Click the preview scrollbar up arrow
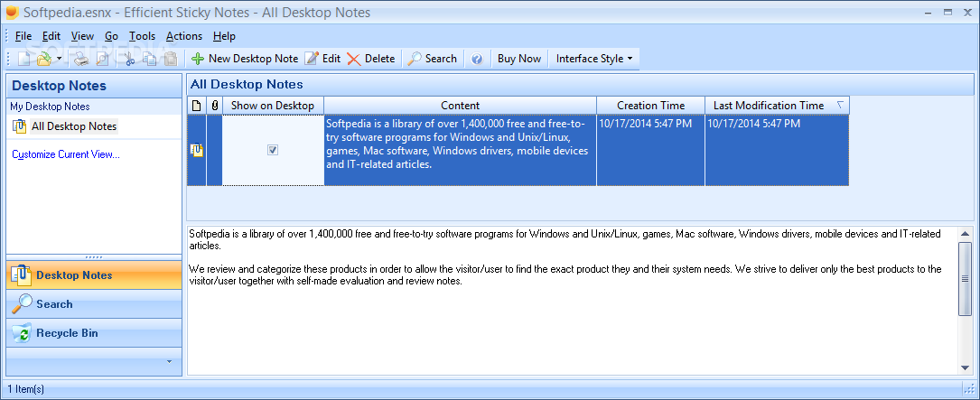The image size is (980, 400). click(965, 234)
